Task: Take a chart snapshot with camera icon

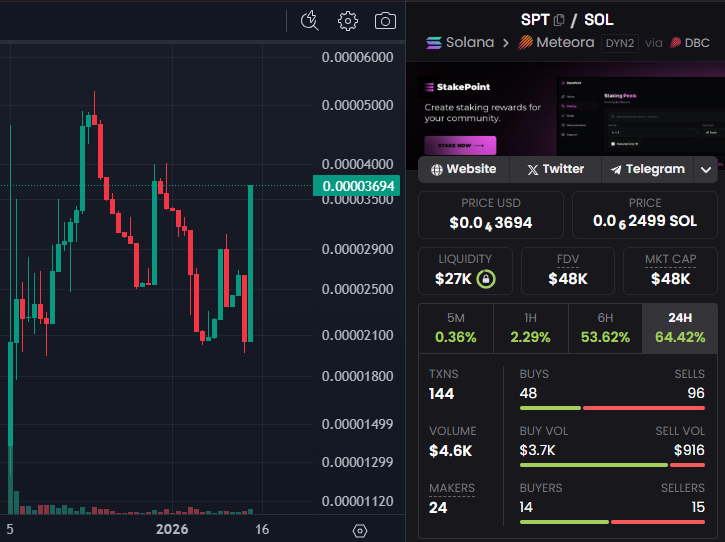Action: point(385,21)
